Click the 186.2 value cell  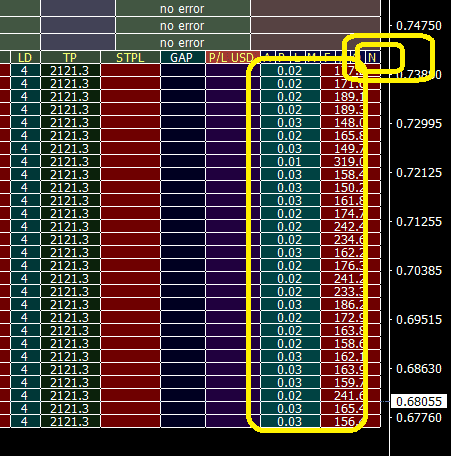coord(350,305)
